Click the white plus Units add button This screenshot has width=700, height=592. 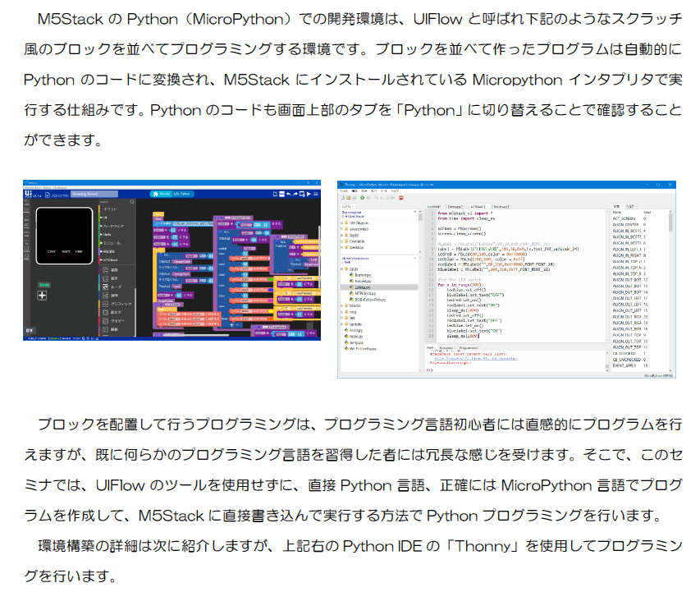click(42, 295)
